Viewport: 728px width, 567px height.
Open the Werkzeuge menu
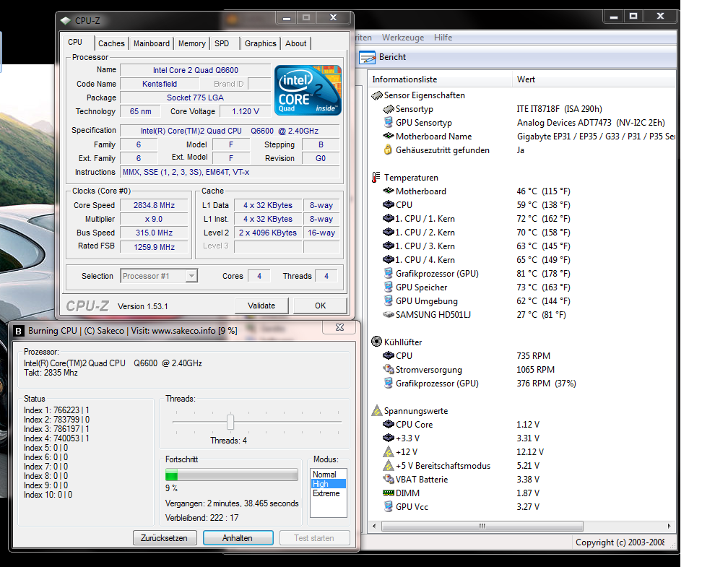click(403, 38)
